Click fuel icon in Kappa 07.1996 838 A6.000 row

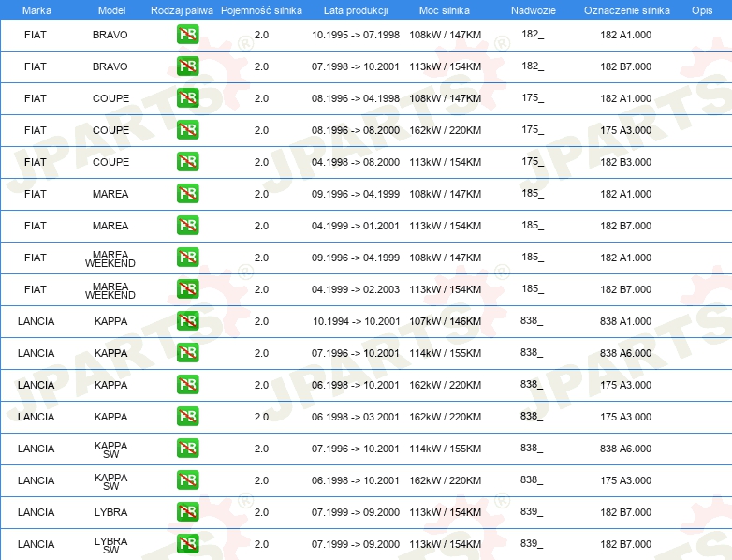(x=187, y=353)
